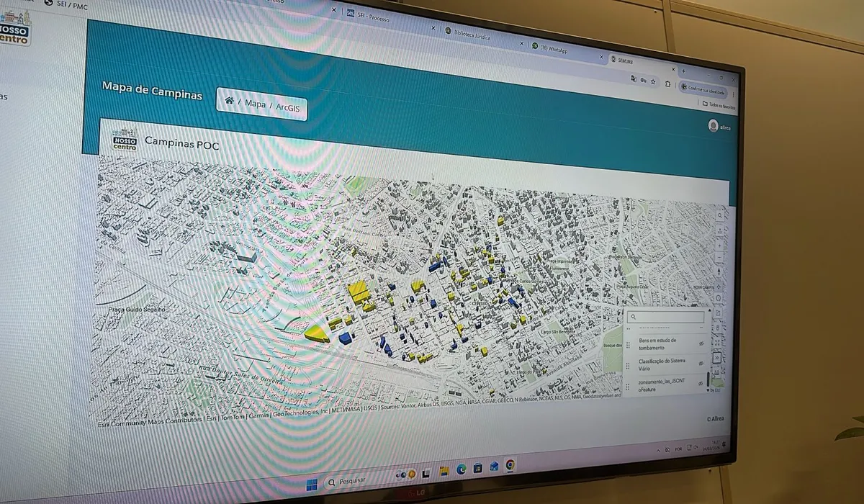Click the map search magnifier tool
Viewport: 864px width, 504px height.
click(721, 215)
